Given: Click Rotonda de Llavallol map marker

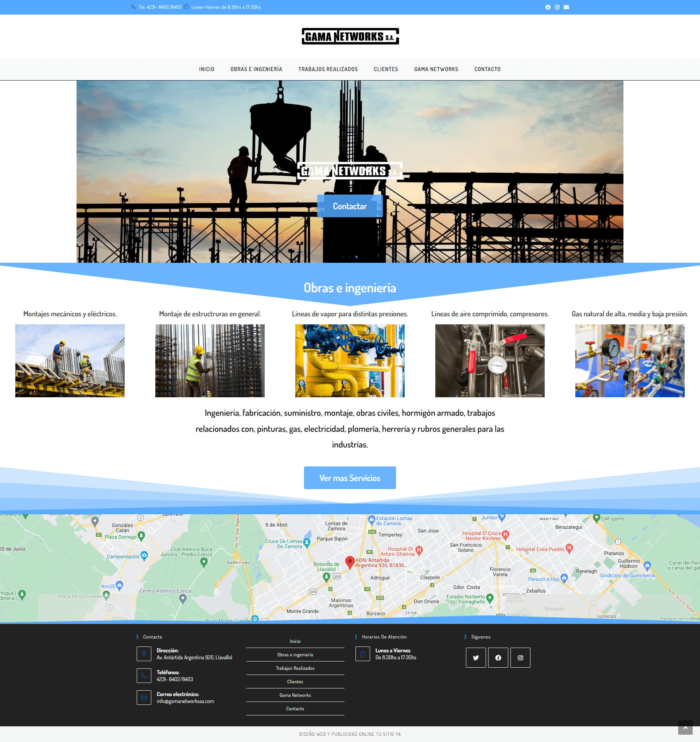Looking at the screenshot, I should pos(326,577).
